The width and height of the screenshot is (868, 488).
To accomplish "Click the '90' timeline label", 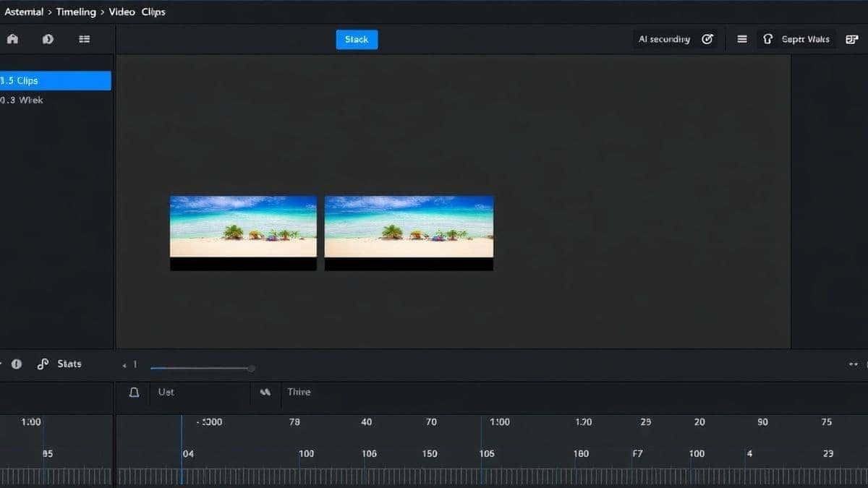I will pyautogui.click(x=762, y=421).
